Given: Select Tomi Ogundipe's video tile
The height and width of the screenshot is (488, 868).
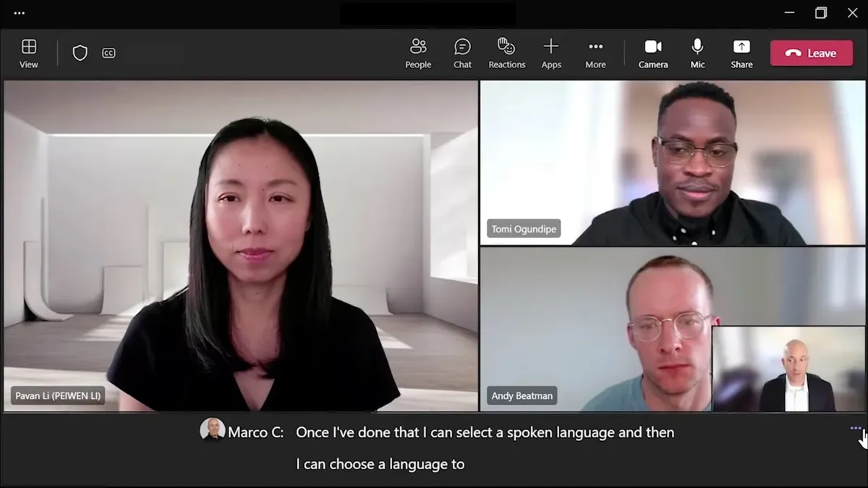Looking at the screenshot, I should click(673, 162).
